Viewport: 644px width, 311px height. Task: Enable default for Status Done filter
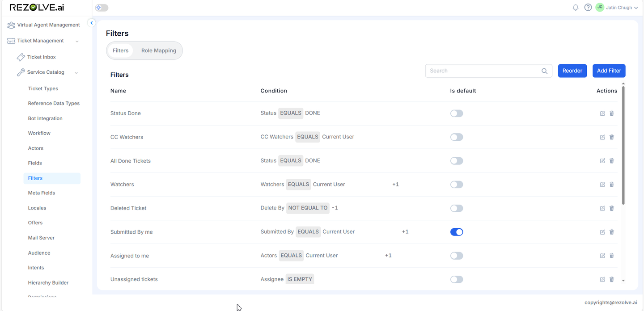point(457,113)
